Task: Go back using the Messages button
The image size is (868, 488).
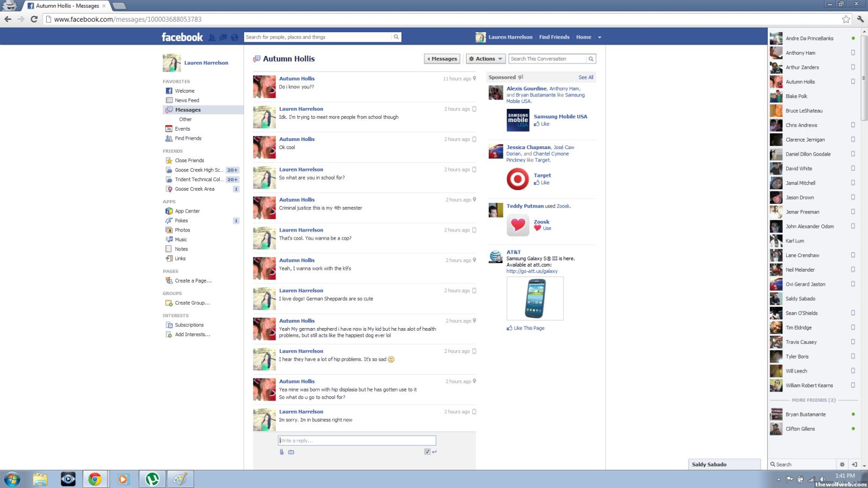Action: [442, 59]
